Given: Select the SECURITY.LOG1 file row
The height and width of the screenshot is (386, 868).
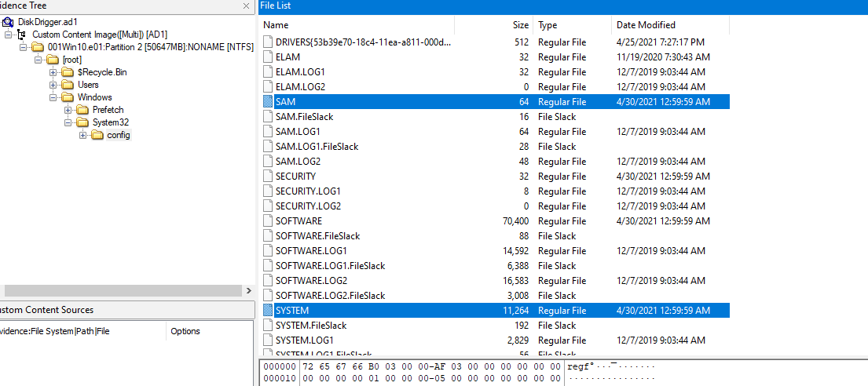Looking at the screenshot, I should (x=308, y=191).
